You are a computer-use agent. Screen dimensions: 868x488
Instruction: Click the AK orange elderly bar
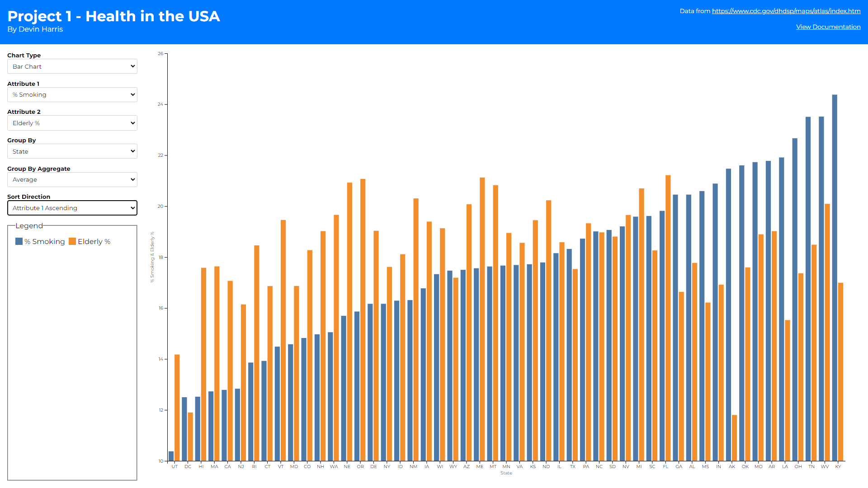coord(735,437)
